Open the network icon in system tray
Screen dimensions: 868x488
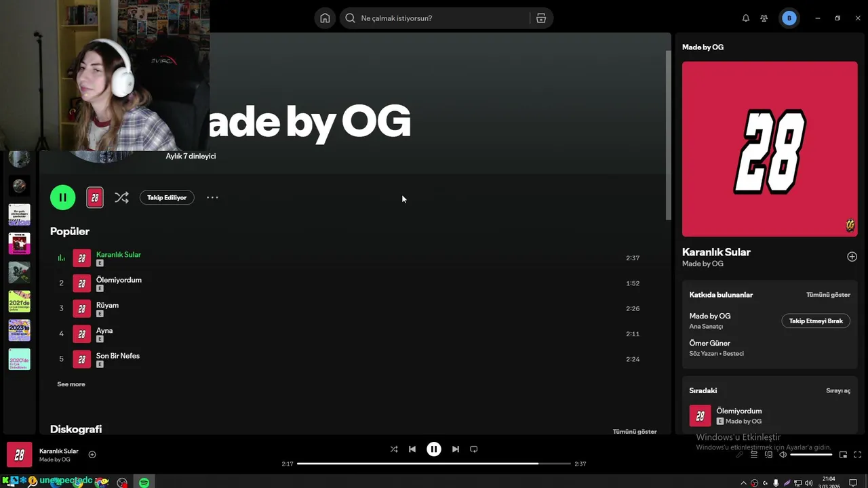click(x=797, y=483)
